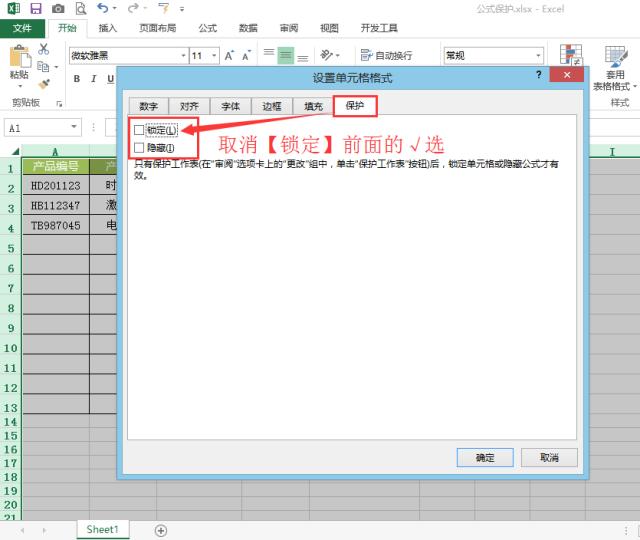The image size is (640, 540).
Task: Open the 数字 Number dialog tab
Action: 149,107
